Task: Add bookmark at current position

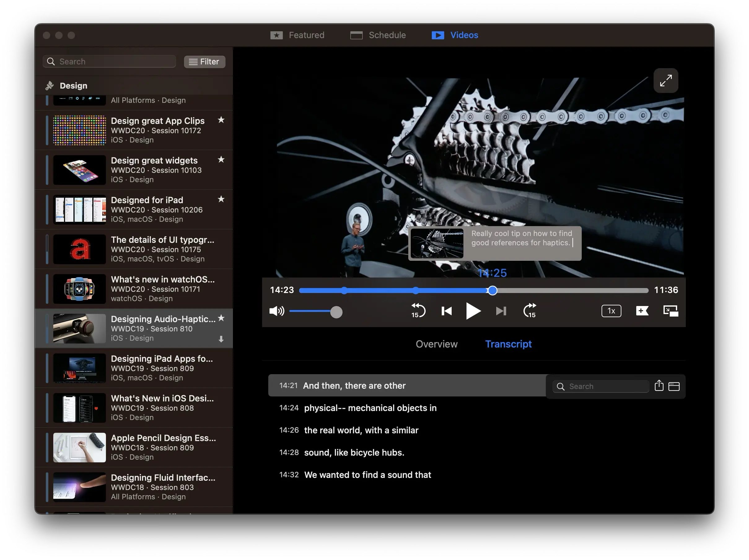Action: pyautogui.click(x=642, y=311)
